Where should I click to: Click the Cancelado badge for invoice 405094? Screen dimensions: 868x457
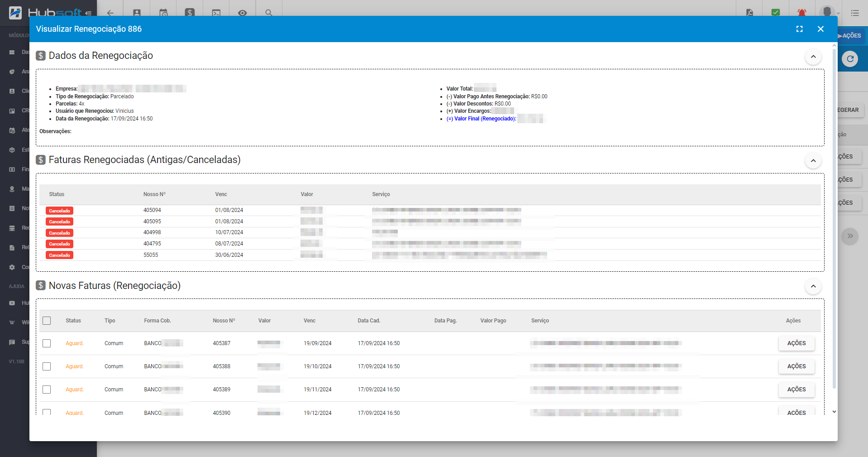point(59,211)
